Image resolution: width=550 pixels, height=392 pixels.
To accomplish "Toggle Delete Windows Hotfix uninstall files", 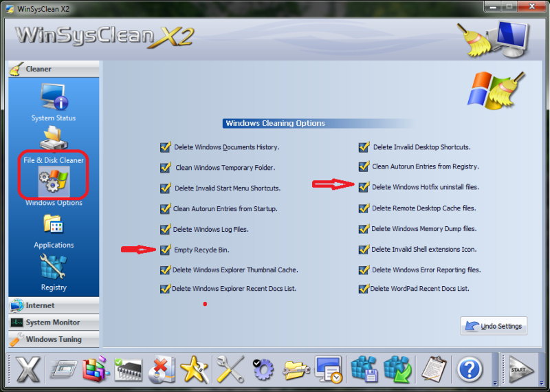I will click(x=364, y=187).
